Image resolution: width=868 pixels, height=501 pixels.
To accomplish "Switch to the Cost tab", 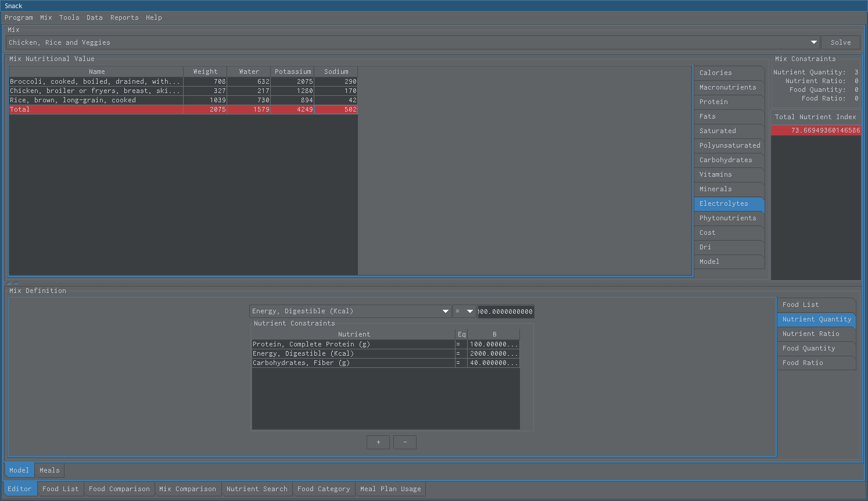I will pyautogui.click(x=729, y=232).
